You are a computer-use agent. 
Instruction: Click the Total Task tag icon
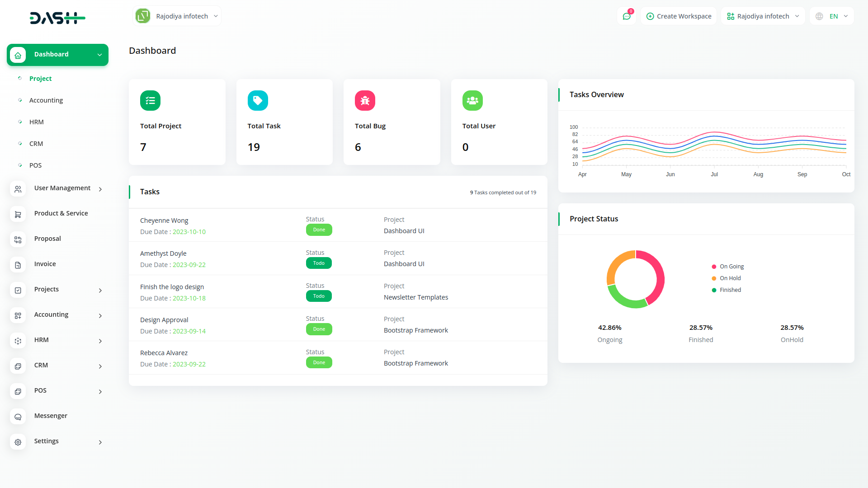[258, 100]
